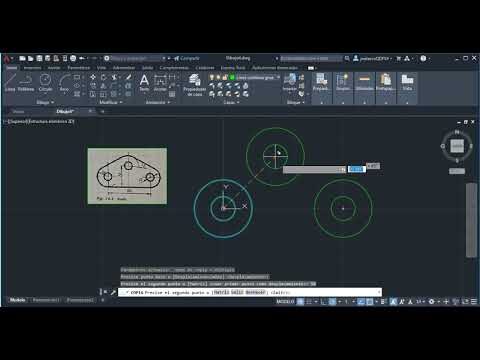Toggle lineweight display in status bar
This screenshot has width=480, height=360.
coord(383,301)
